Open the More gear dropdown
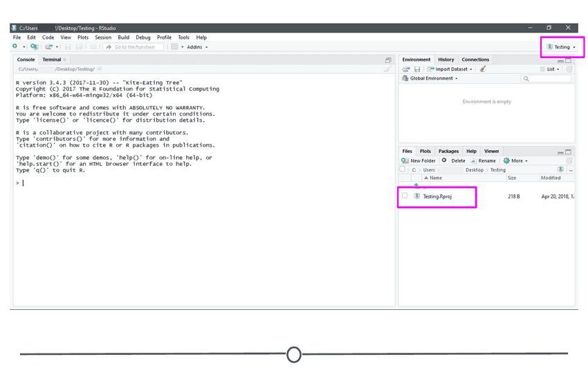 click(515, 160)
